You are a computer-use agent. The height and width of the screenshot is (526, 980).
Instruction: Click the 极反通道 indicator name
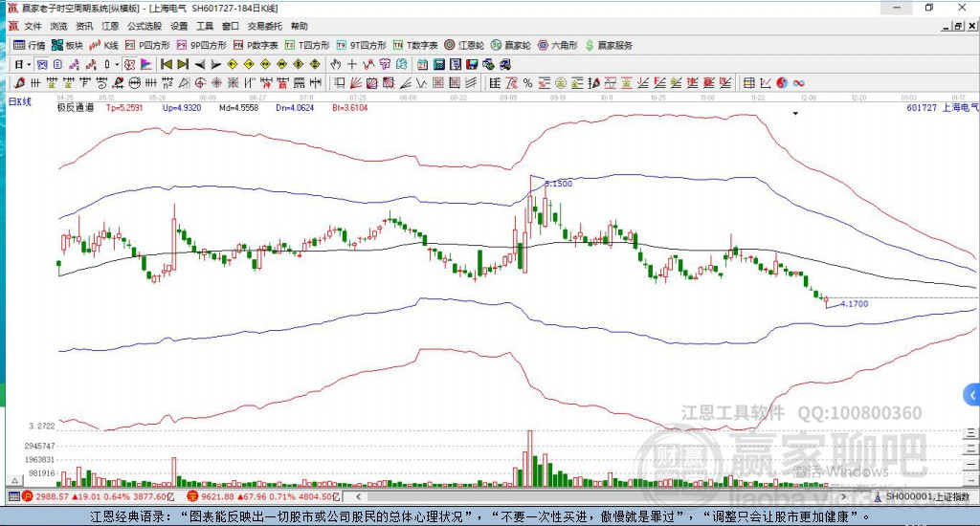(75, 107)
